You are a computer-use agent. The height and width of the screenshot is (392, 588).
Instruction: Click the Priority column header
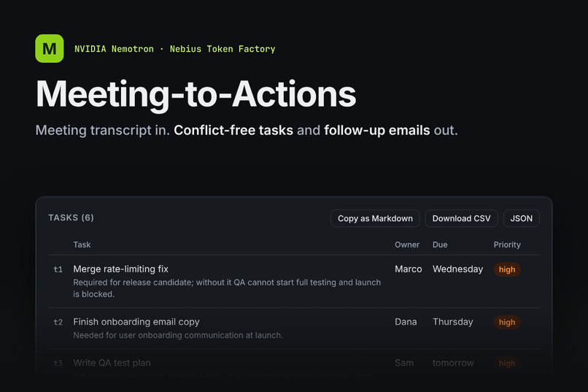tap(507, 245)
